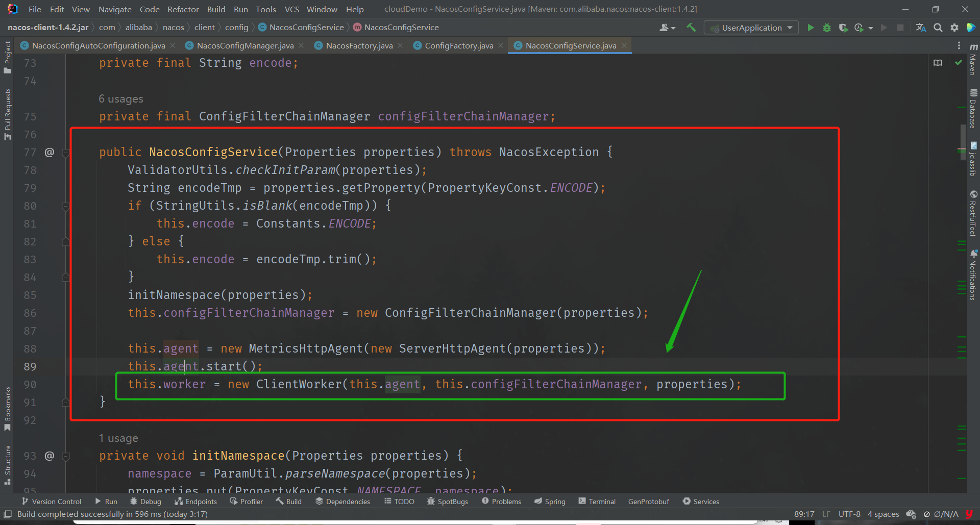Expand the user account dropdown arrow
This screenshot has width=980, height=525.
pos(673,28)
